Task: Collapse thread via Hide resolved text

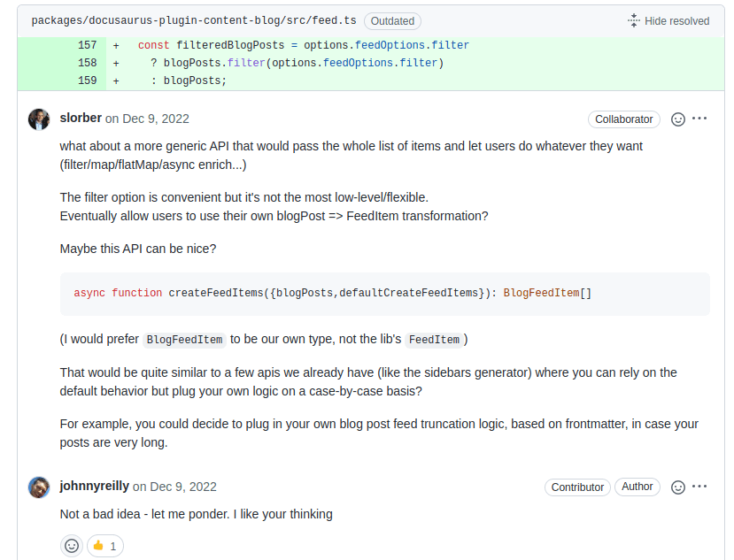Action: pyautogui.click(x=676, y=21)
